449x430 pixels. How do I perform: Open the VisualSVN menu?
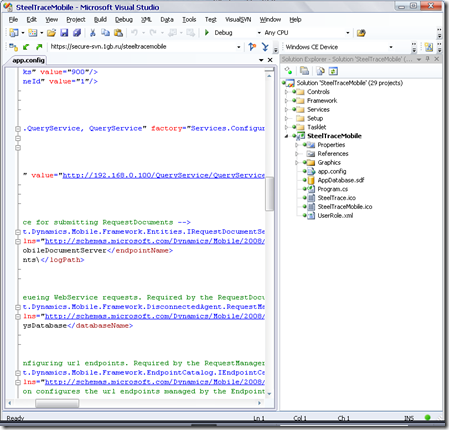(238, 20)
